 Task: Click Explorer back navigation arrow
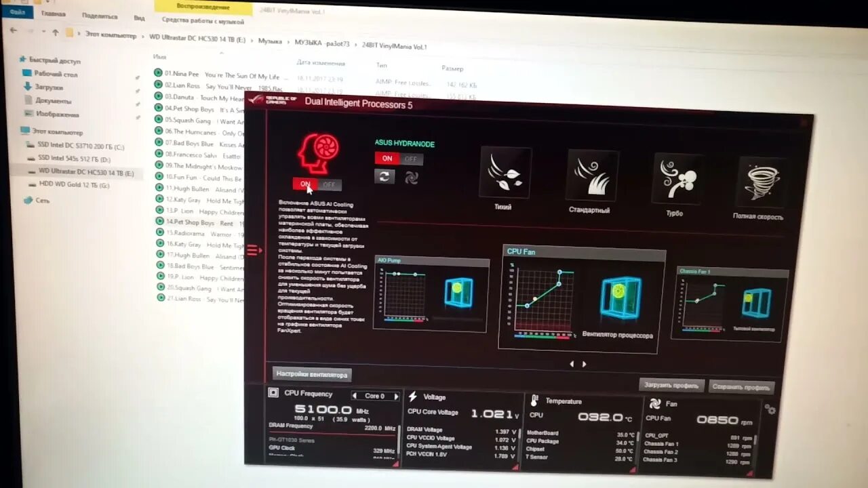[14, 29]
